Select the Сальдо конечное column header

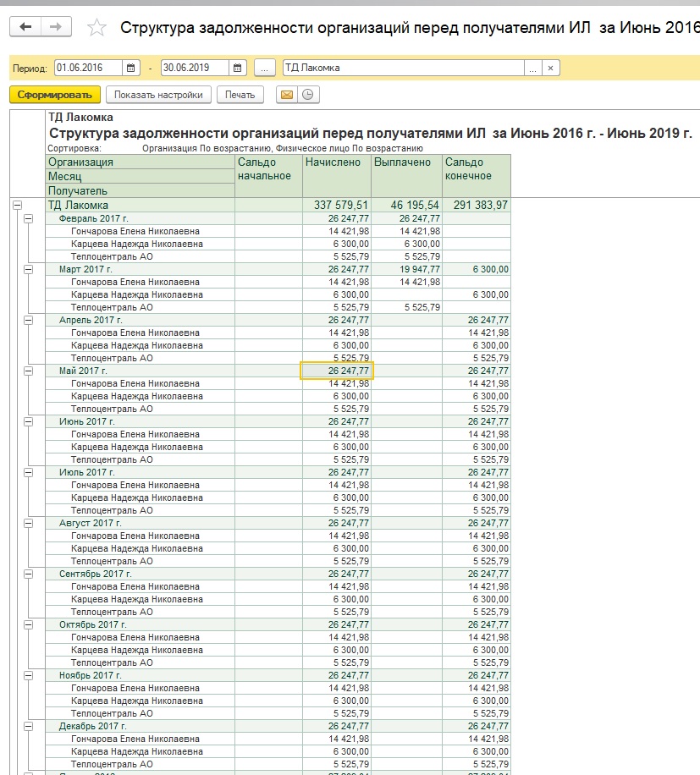(477, 176)
